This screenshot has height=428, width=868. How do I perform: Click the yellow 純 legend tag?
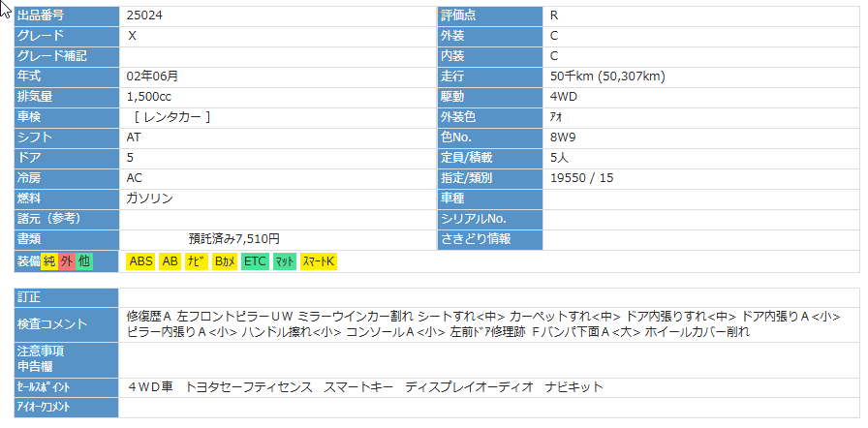49,261
